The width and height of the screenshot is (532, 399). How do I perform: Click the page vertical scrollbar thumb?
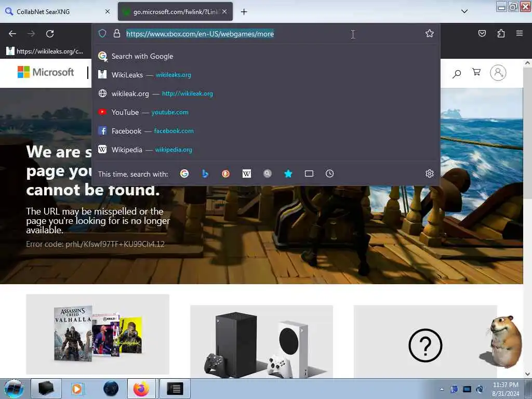pos(527,133)
